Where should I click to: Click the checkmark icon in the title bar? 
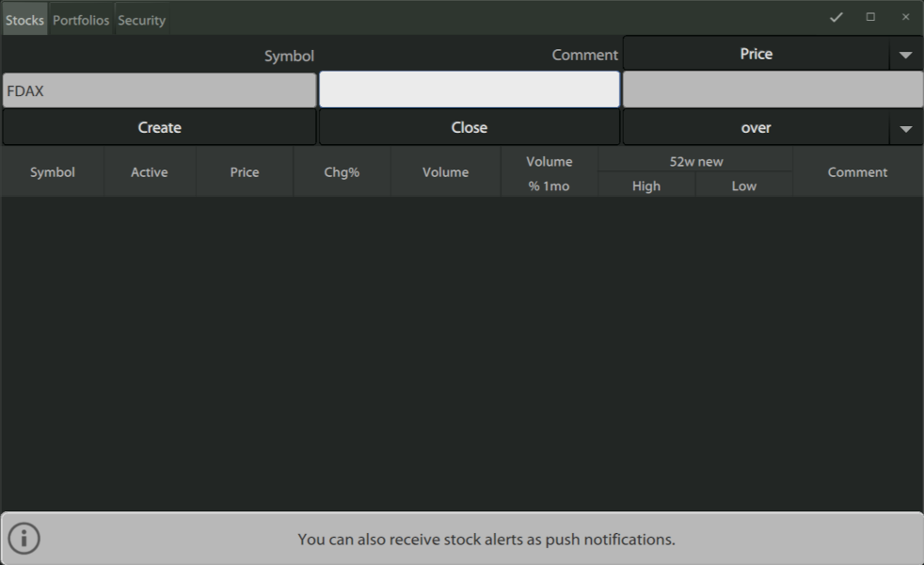(836, 18)
